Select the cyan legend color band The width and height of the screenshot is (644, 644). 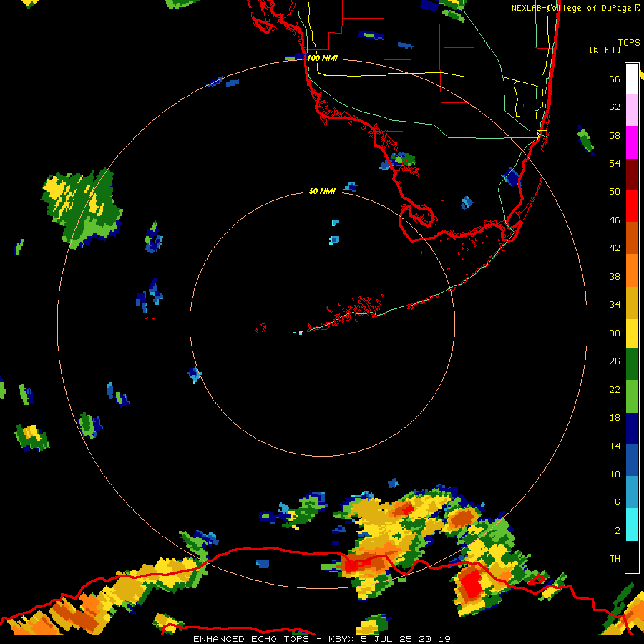(632, 525)
